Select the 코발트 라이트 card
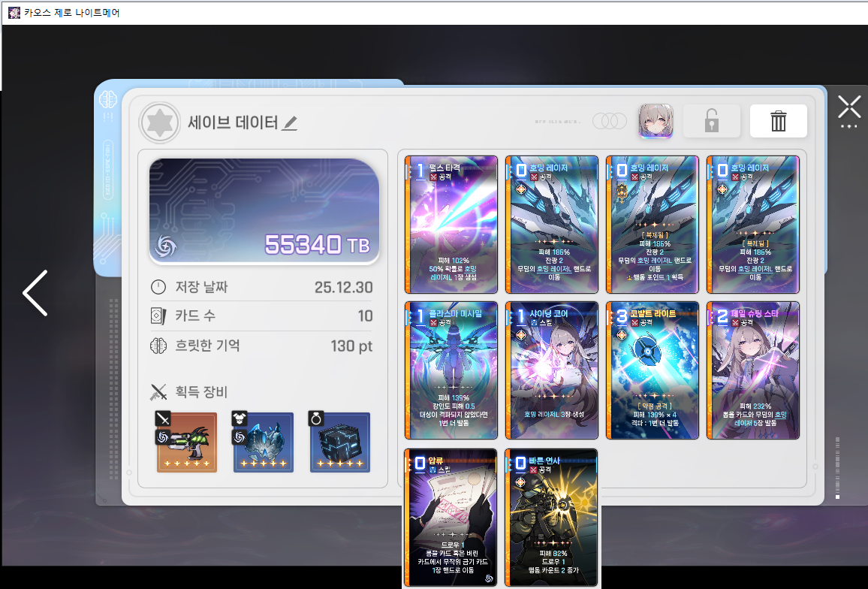 (653, 370)
